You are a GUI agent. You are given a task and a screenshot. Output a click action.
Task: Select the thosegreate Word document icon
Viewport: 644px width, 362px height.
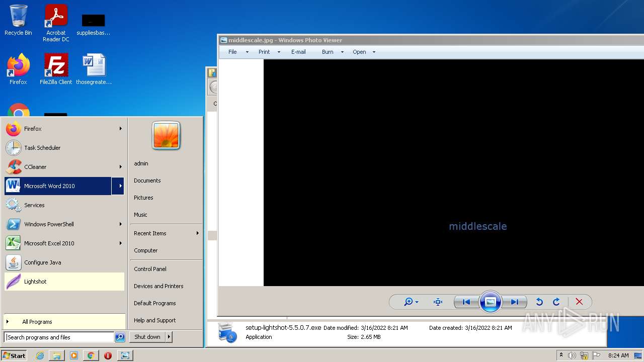click(x=94, y=69)
